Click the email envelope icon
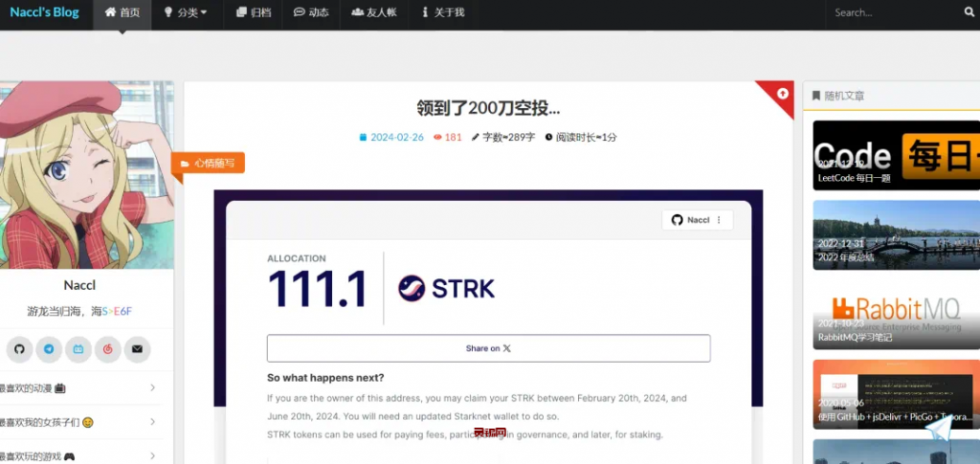Image resolution: width=980 pixels, height=464 pixels. 137,349
